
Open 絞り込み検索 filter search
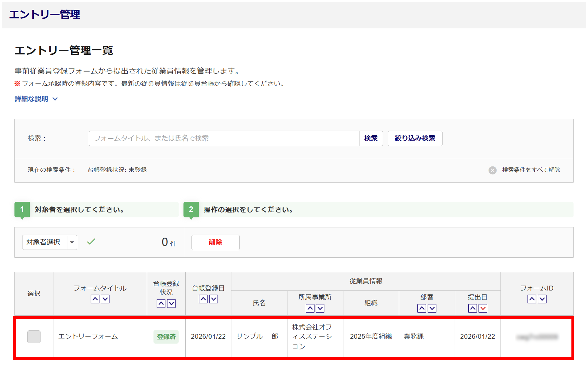(x=415, y=138)
